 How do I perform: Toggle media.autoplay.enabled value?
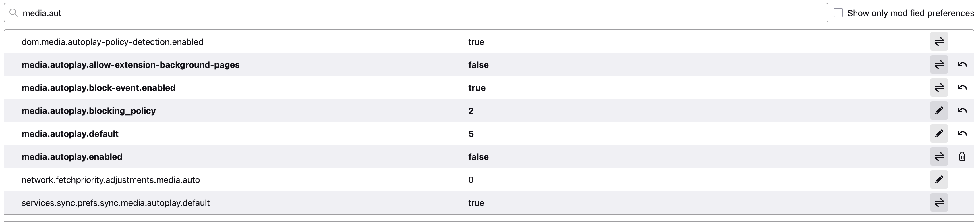939,156
